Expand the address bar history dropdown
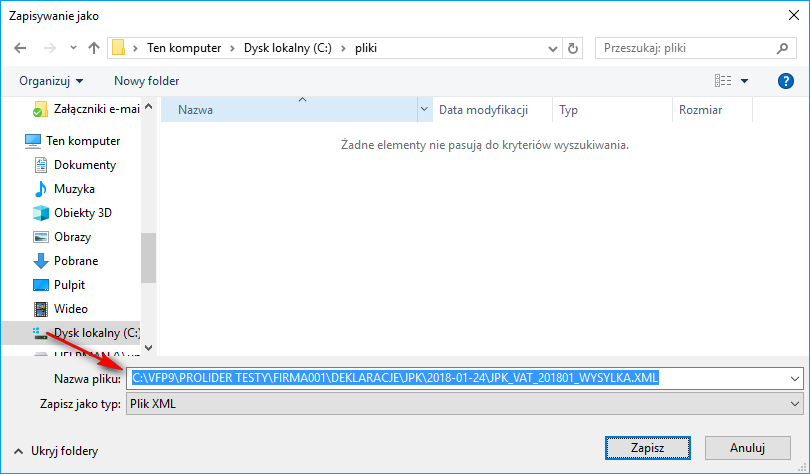This screenshot has height=474, width=810. (552, 49)
